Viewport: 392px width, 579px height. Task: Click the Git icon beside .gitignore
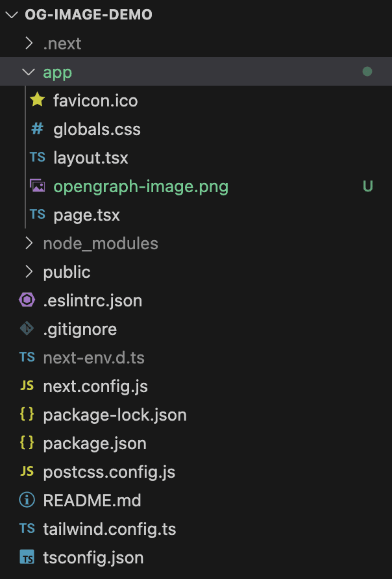[27, 328]
